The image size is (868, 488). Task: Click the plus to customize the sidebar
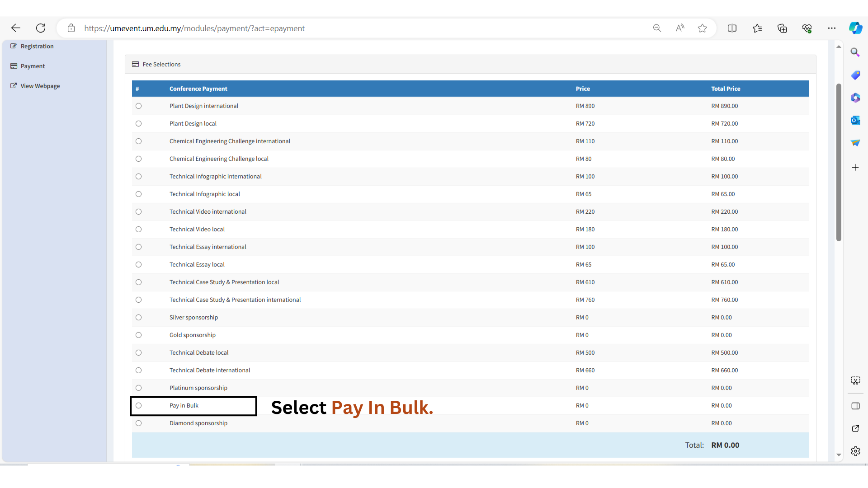855,167
